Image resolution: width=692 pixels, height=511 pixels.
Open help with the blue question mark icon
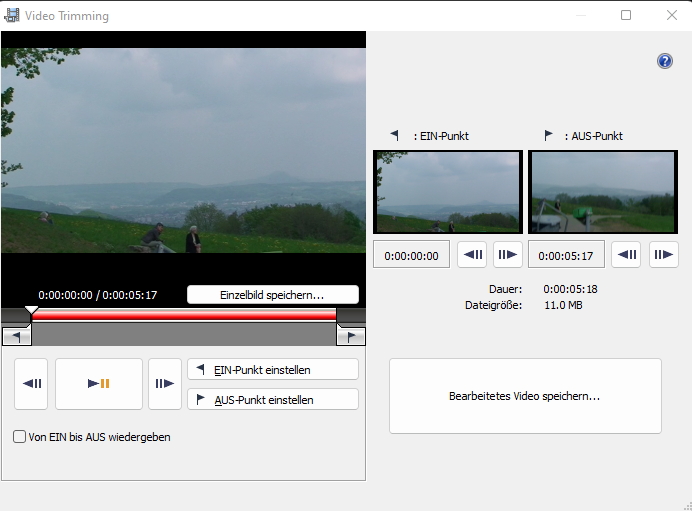point(665,61)
